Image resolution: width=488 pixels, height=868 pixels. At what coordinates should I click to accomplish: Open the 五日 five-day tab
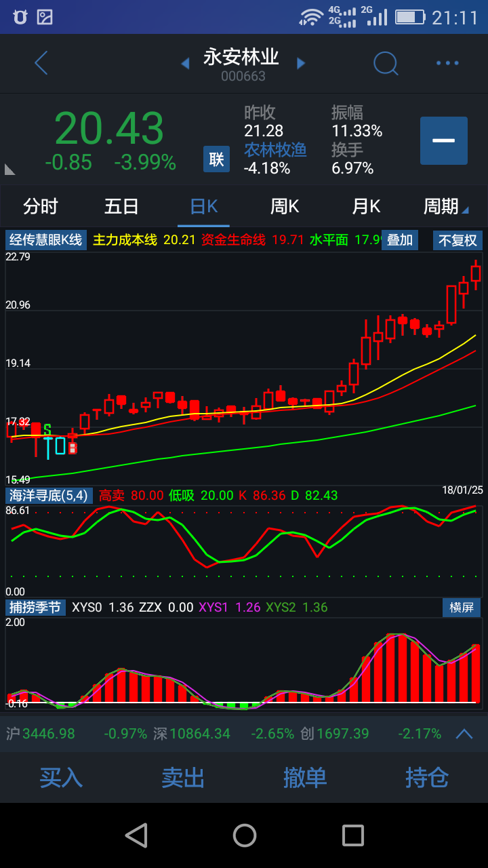[x=122, y=206]
